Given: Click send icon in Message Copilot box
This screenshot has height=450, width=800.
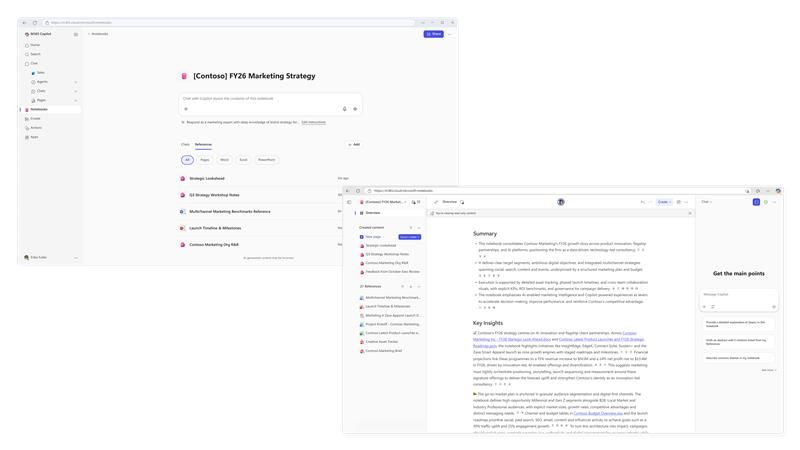Looking at the screenshot, I should (x=773, y=307).
